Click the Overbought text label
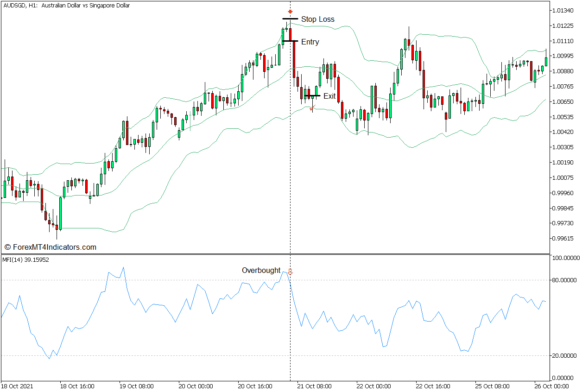Screen dimensions: 582x392 coord(261,270)
